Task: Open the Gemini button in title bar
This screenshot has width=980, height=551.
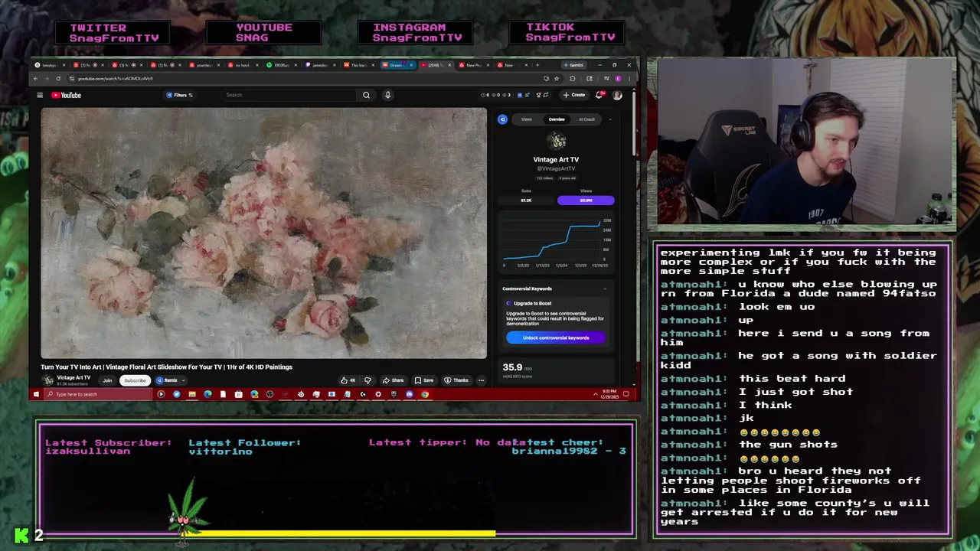Action: [573, 65]
